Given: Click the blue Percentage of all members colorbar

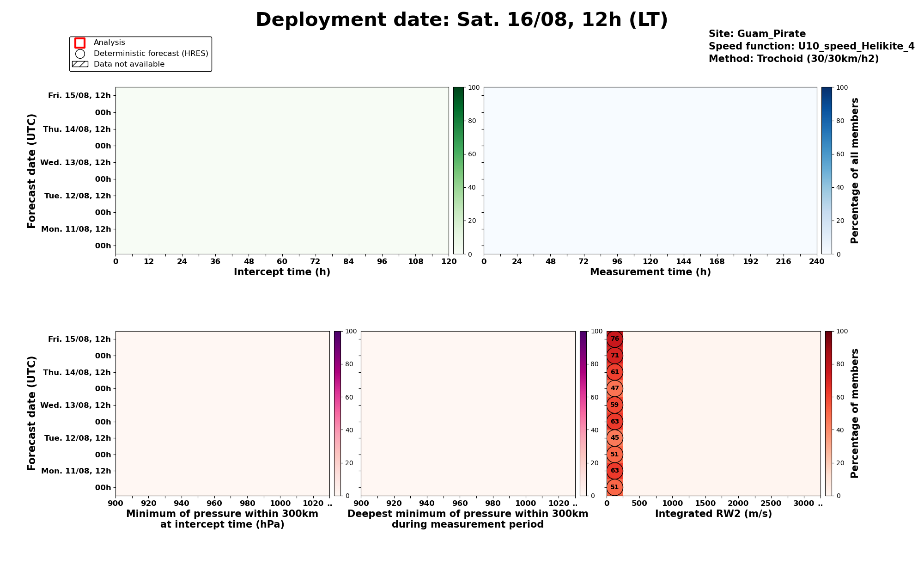Looking at the screenshot, I should (x=827, y=171).
